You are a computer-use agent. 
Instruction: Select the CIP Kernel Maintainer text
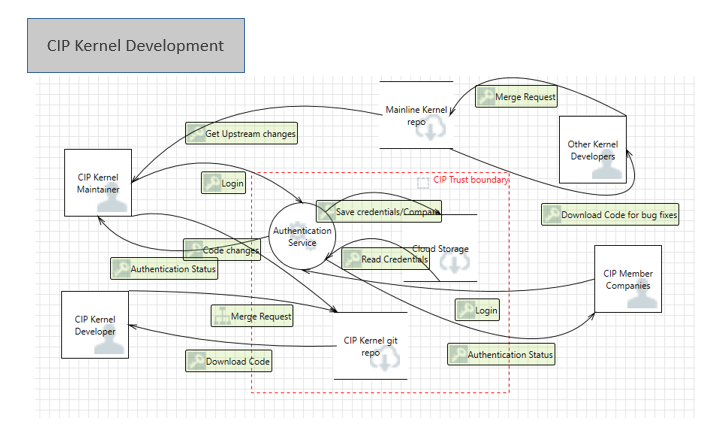click(x=98, y=183)
